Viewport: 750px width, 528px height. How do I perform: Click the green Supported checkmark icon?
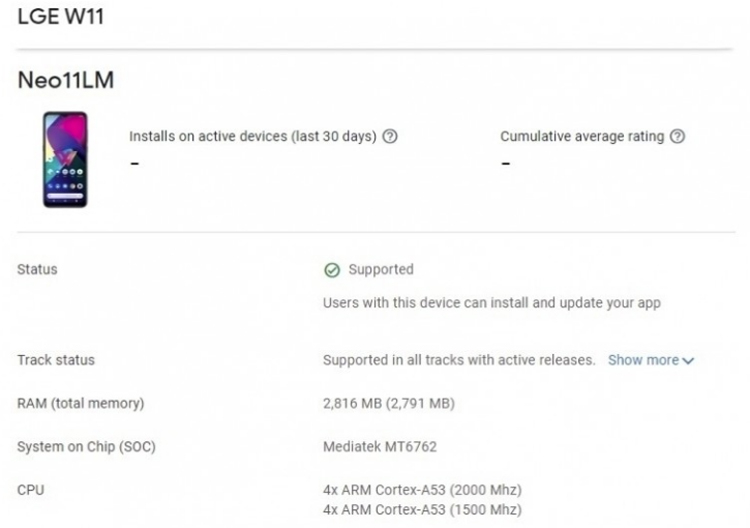pos(332,270)
